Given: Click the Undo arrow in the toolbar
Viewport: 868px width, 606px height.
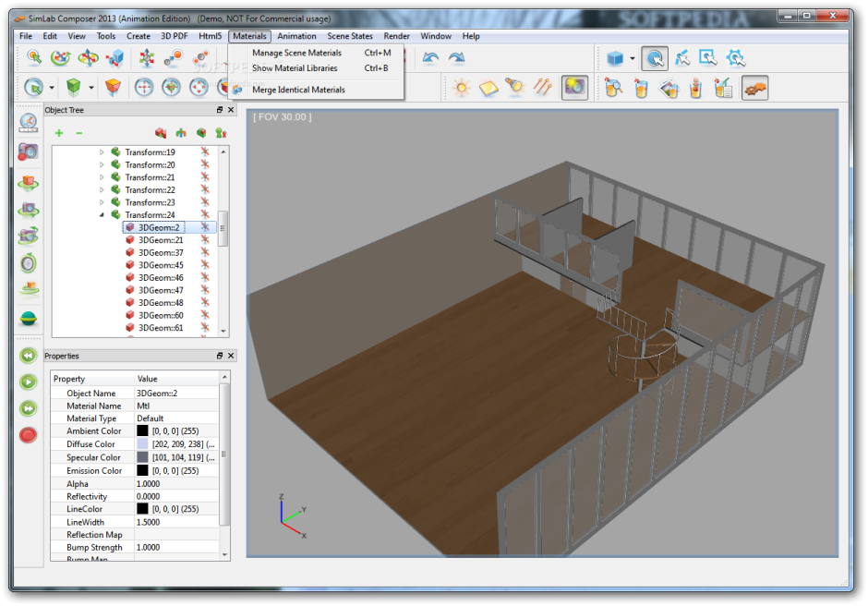Looking at the screenshot, I should [430, 58].
